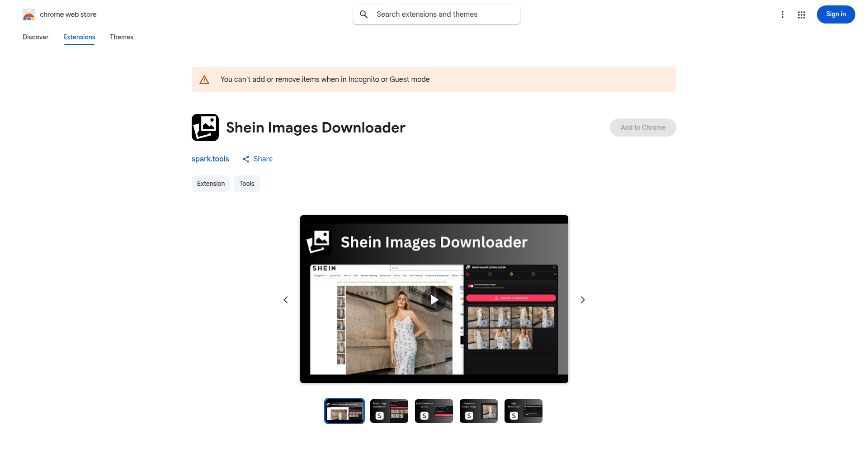868x449 pixels.
Task: Click inside the extensions search field
Action: pos(436,14)
